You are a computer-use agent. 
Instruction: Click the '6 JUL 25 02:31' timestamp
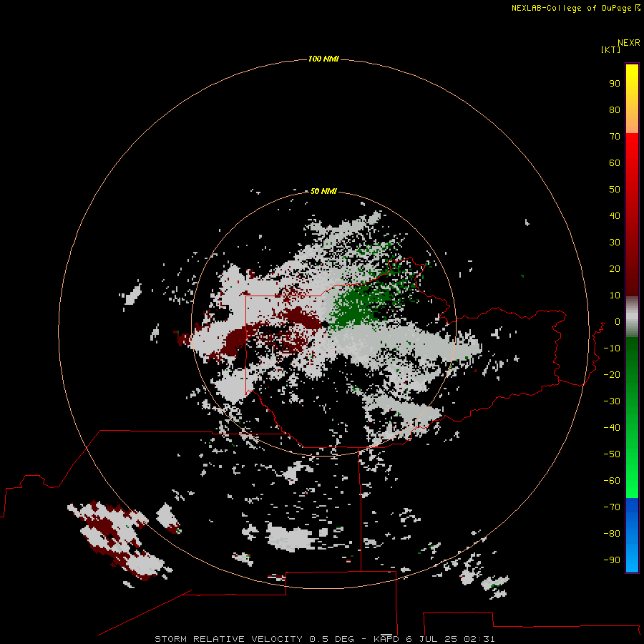[x=450, y=639]
